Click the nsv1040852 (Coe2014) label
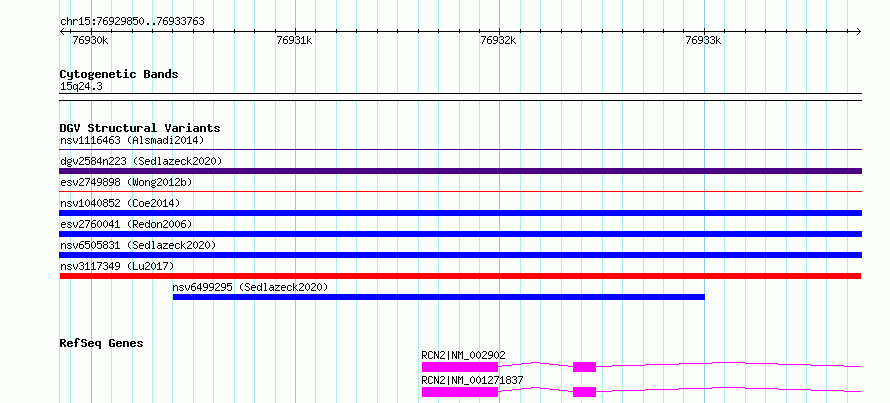Viewport: 890px width, 403px height. click(120, 203)
